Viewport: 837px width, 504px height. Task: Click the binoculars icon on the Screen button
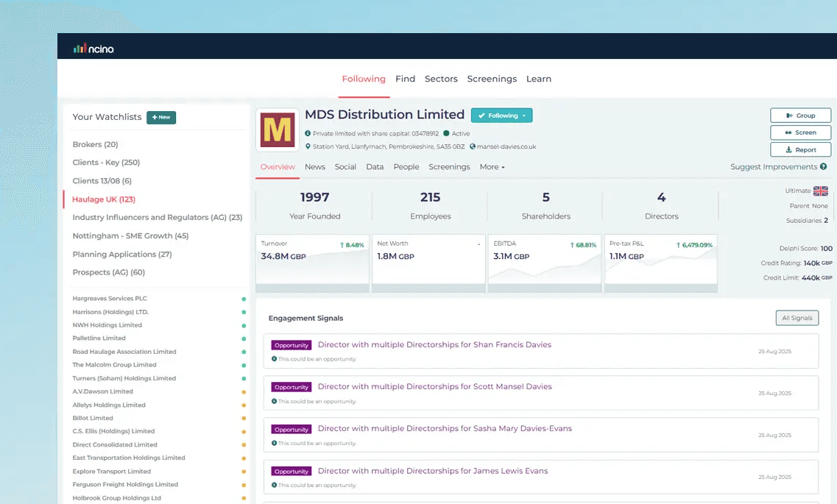pyautogui.click(x=788, y=132)
